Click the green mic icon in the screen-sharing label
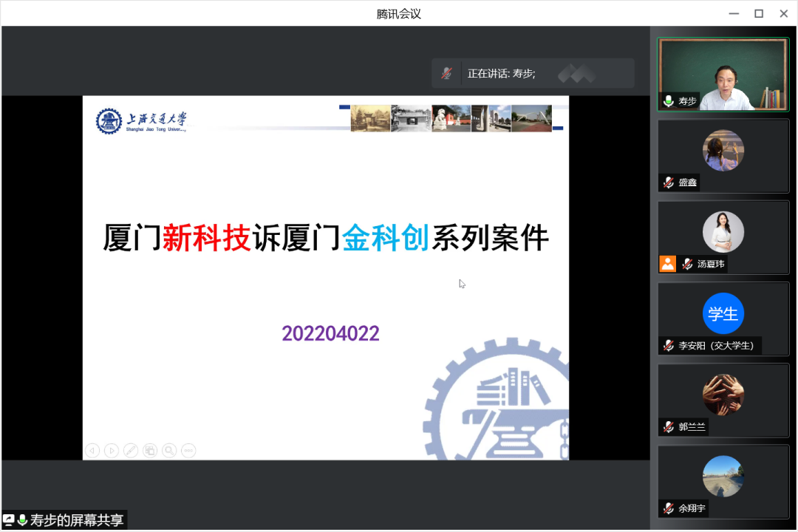Image resolution: width=798 pixels, height=532 pixels. click(22, 519)
